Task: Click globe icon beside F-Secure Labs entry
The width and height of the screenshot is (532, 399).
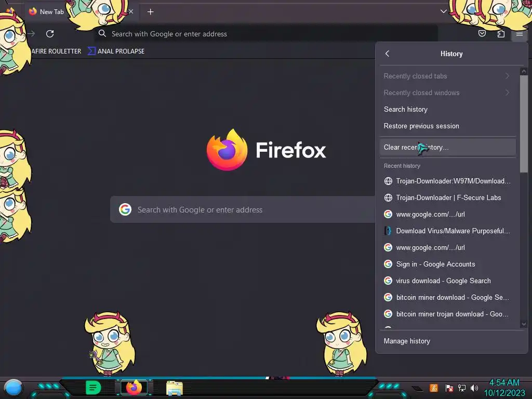Action: click(388, 197)
